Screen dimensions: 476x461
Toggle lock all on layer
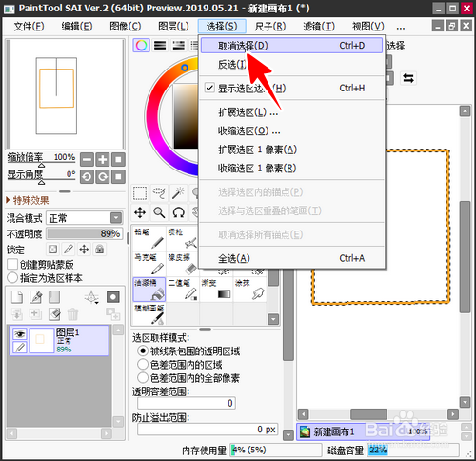(x=99, y=250)
